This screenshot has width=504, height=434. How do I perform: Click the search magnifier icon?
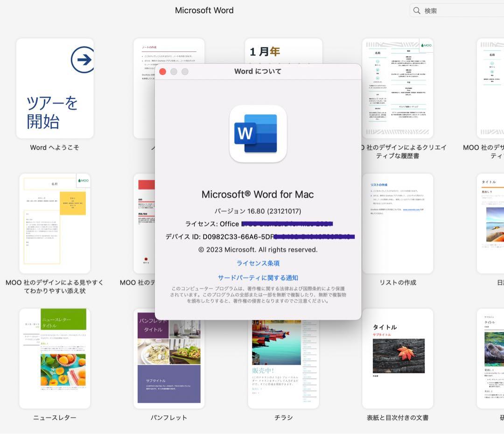click(416, 10)
